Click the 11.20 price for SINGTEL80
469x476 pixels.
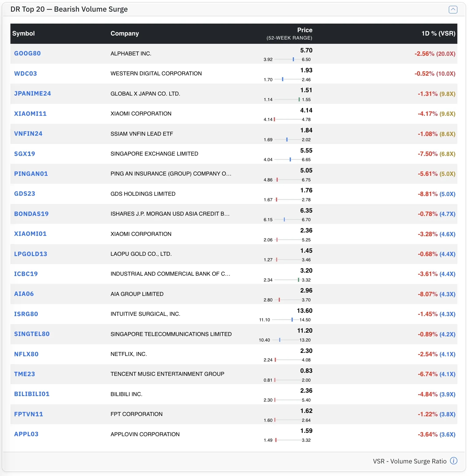click(305, 331)
